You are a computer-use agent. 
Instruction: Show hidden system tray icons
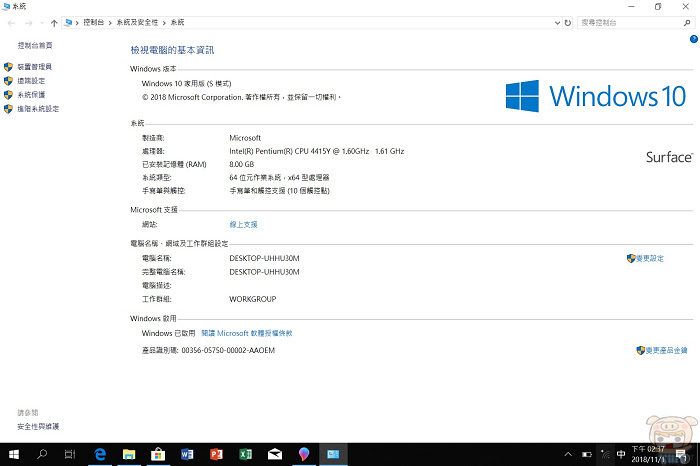(x=568, y=454)
